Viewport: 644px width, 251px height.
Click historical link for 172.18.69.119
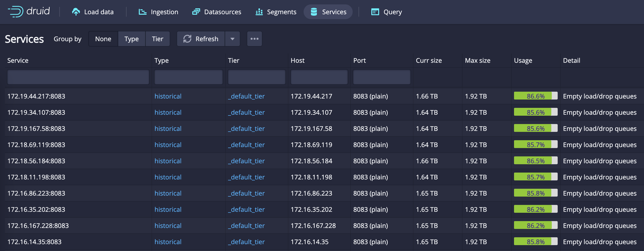pyautogui.click(x=168, y=145)
